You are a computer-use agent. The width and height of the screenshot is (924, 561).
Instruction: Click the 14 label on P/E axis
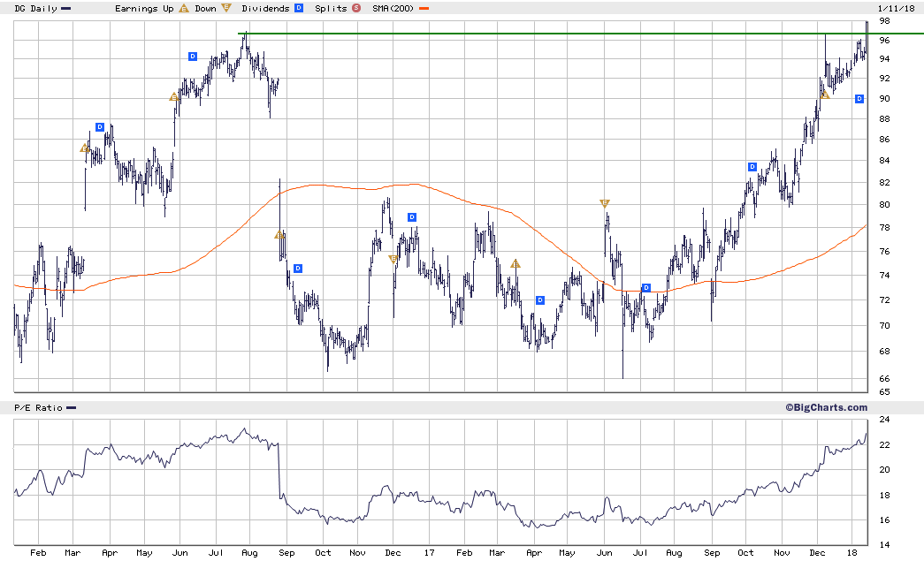coord(884,545)
